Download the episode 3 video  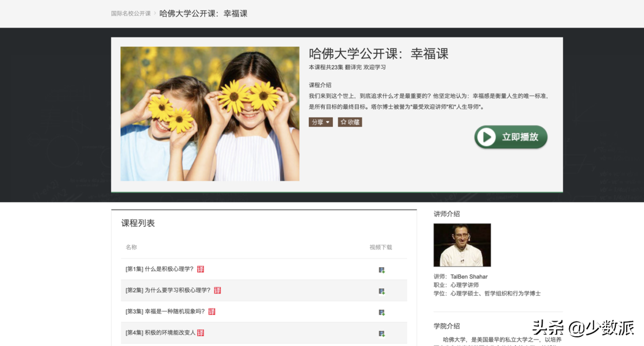tap(381, 311)
